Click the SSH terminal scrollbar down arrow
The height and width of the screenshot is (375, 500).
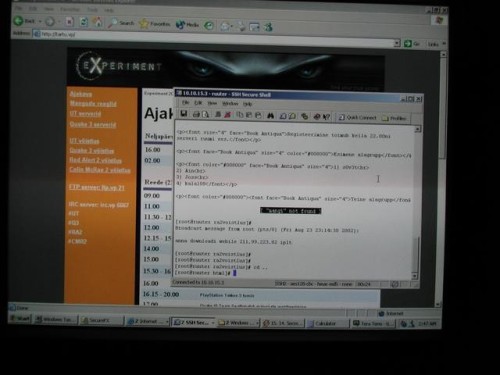pos(415,276)
